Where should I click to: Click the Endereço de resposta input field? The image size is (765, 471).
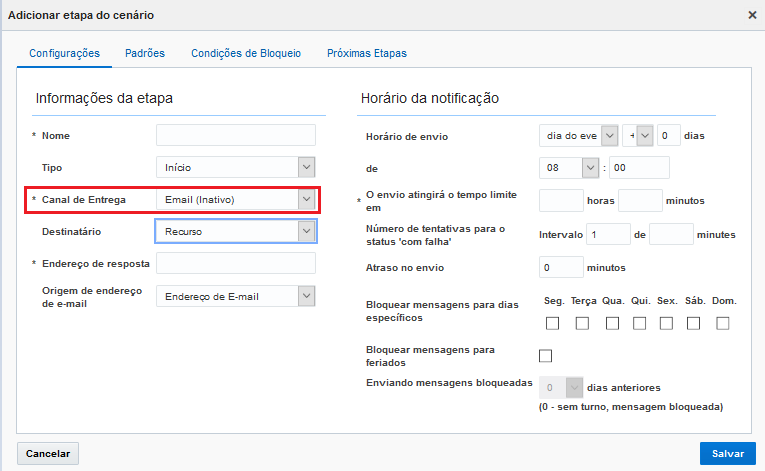[x=236, y=263]
